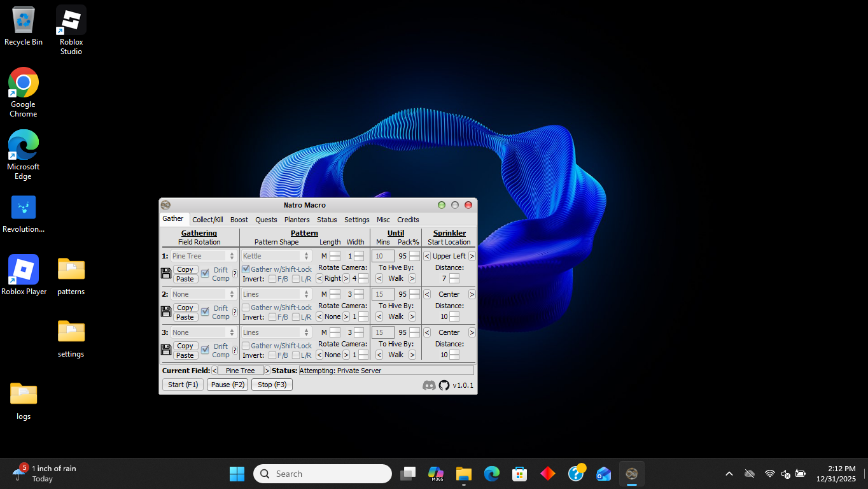The height and width of the screenshot is (489, 868).
Task: Toggle Gather w/Shift-Lock for field 1
Action: pyautogui.click(x=246, y=269)
